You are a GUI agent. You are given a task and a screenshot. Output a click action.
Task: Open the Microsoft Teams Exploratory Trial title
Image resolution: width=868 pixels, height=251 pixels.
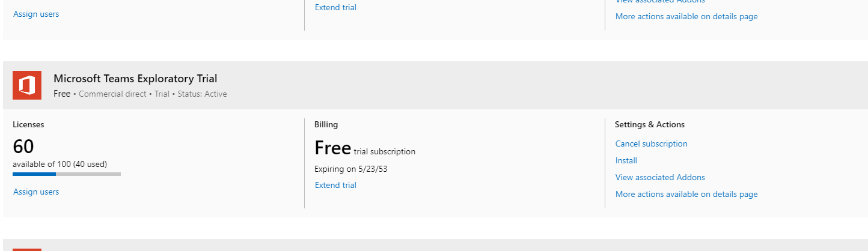[135, 79]
